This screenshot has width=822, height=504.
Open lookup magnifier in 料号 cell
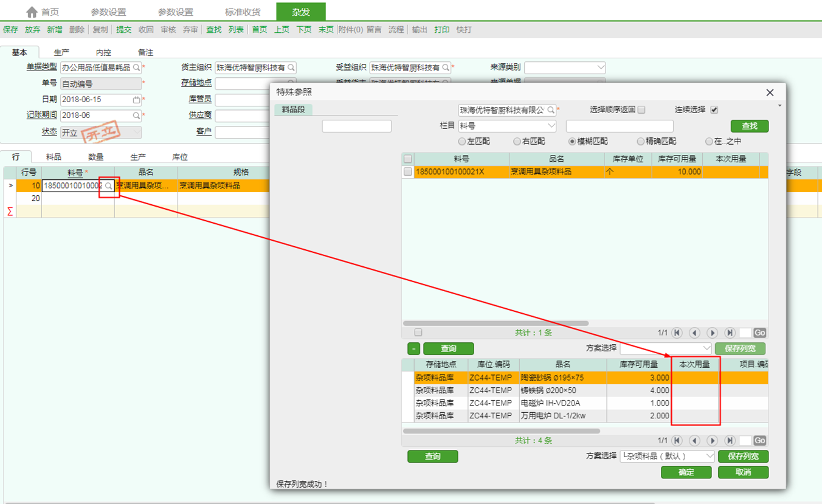point(109,186)
